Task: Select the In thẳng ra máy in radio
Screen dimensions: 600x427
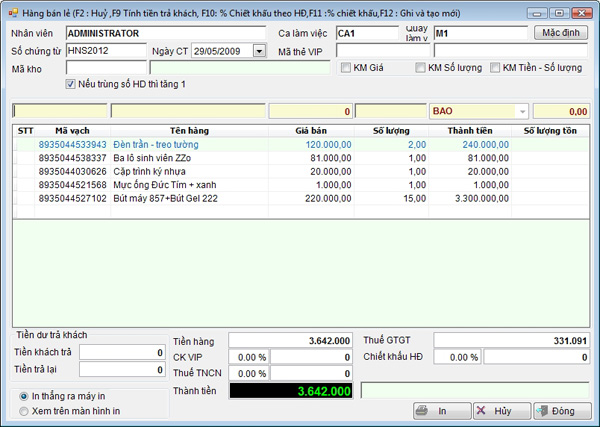Action: click(x=24, y=395)
